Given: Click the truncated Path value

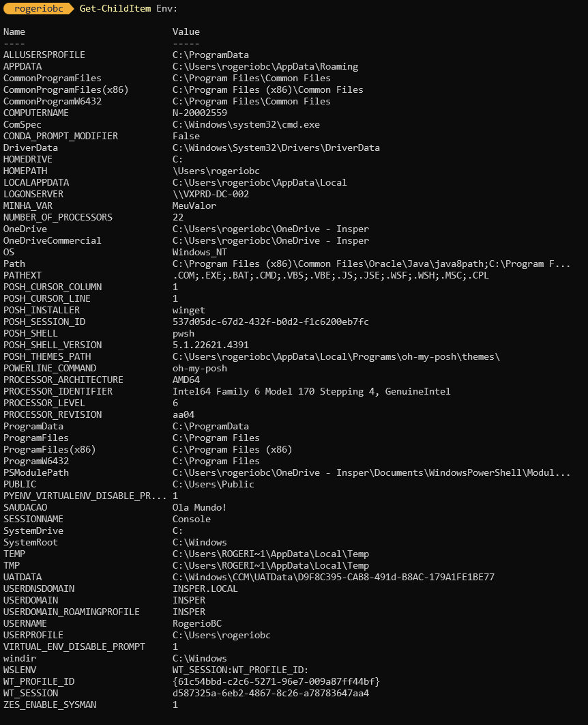Looking at the screenshot, I should point(371,264).
